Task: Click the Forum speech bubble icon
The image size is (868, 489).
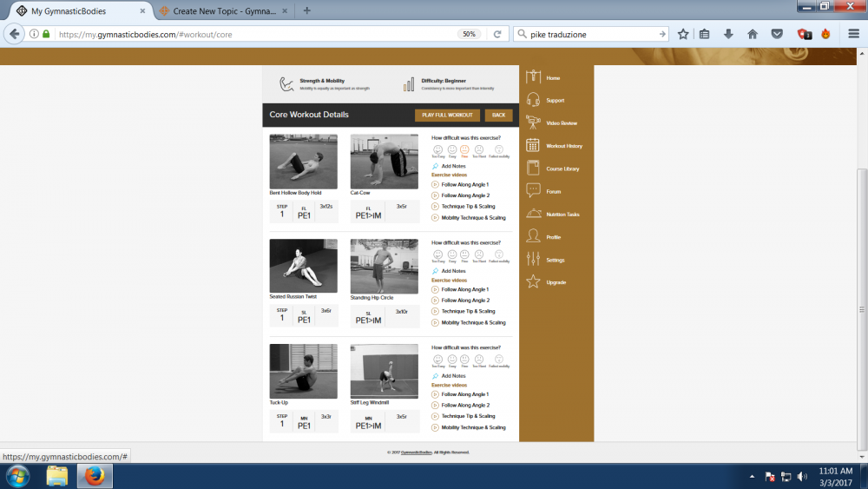Action: (x=533, y=190)
